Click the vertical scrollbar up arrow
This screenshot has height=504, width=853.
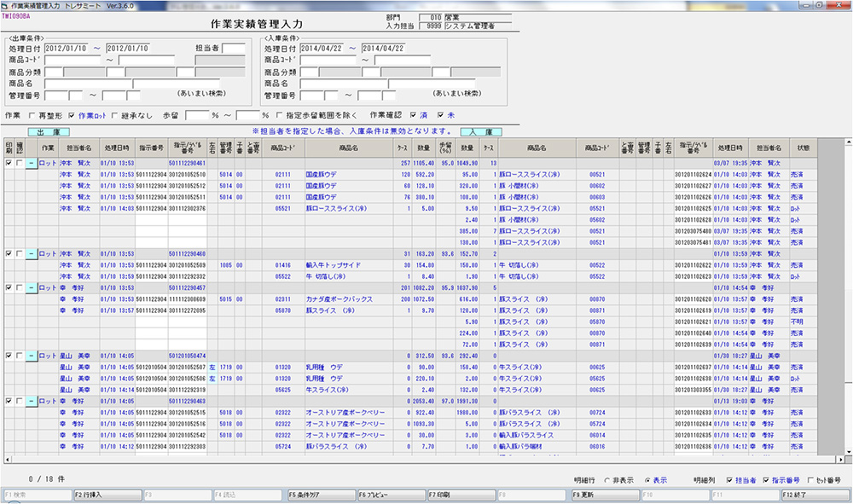[848, 142]
